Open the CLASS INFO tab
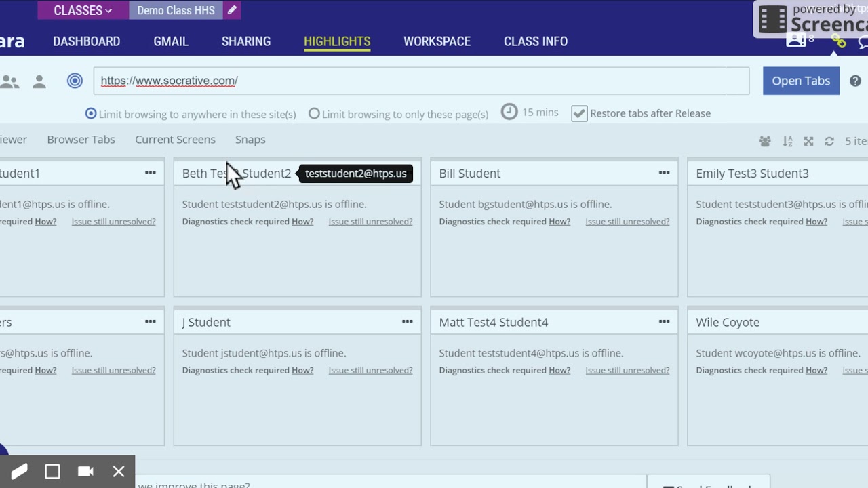The height and width of the screenshot is (488, 868). [536, 41]
